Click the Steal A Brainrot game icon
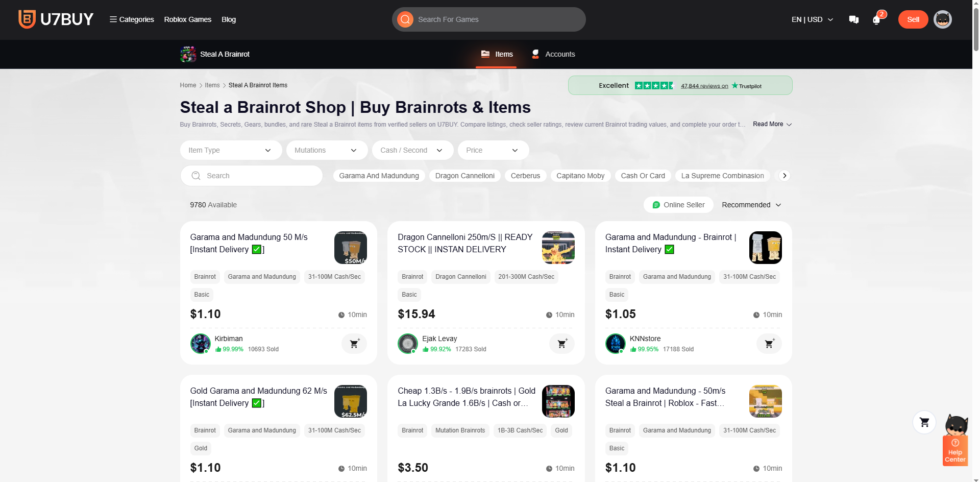Screen dimensions: 980x482 pyautogui.click(x=188, y=54)
